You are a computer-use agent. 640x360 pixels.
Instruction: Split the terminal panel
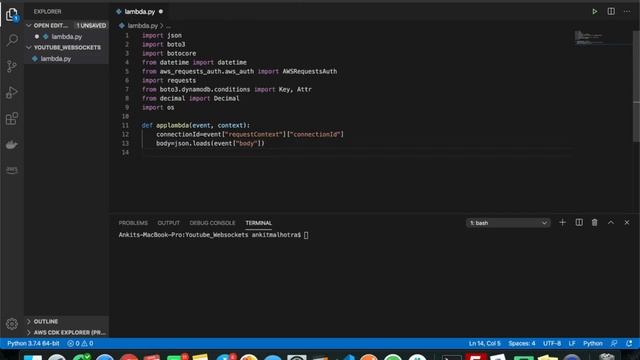(x=579, y=222)
